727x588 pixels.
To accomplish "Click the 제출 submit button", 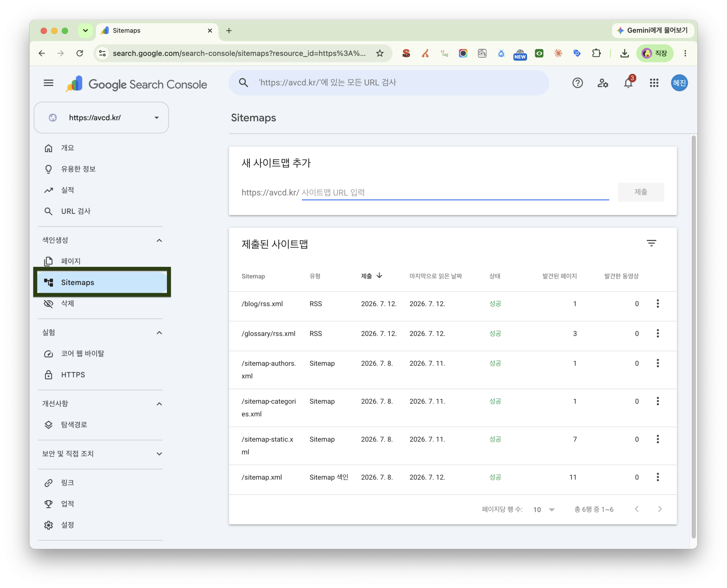I will [x=641, y=192].
